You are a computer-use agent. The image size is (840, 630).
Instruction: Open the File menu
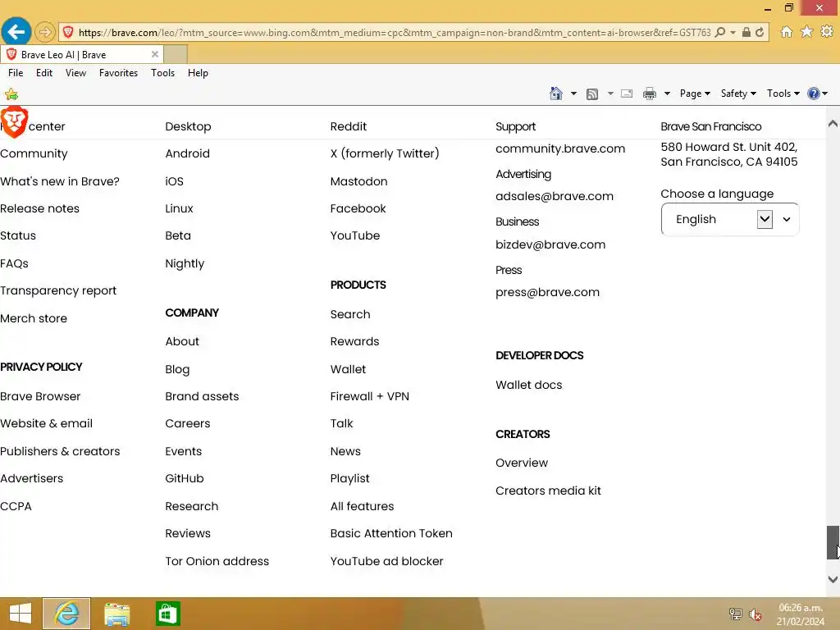[16, 73]
